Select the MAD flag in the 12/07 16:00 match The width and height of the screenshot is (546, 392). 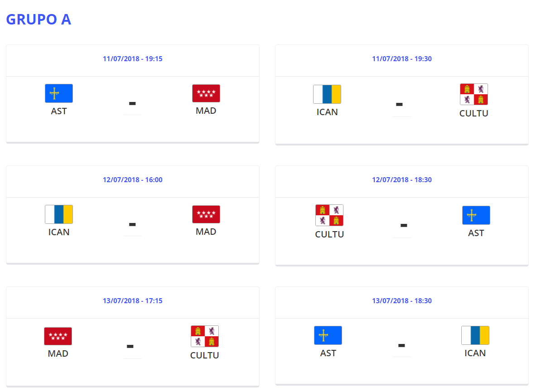pyautogui.click(x=206, y=214)
